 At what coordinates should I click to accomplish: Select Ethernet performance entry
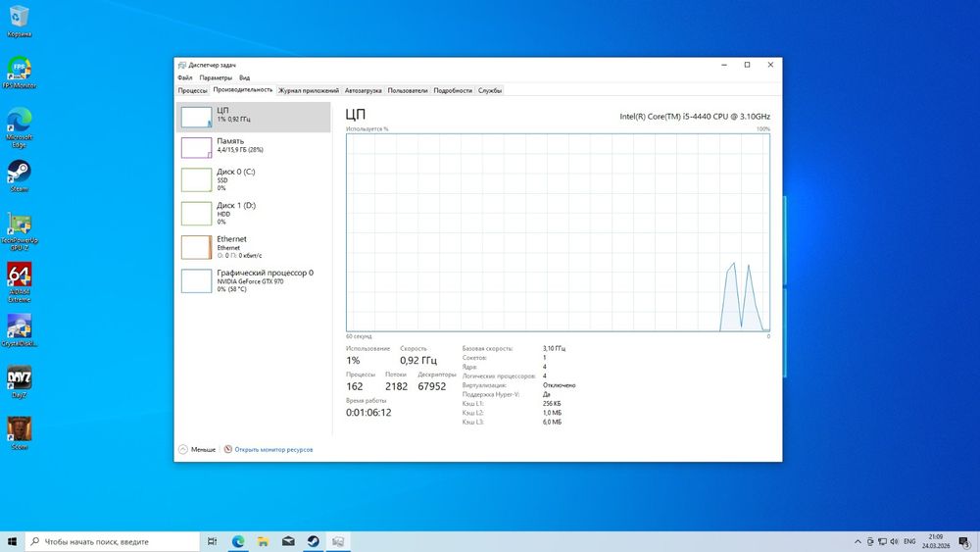tap(253, 247)
